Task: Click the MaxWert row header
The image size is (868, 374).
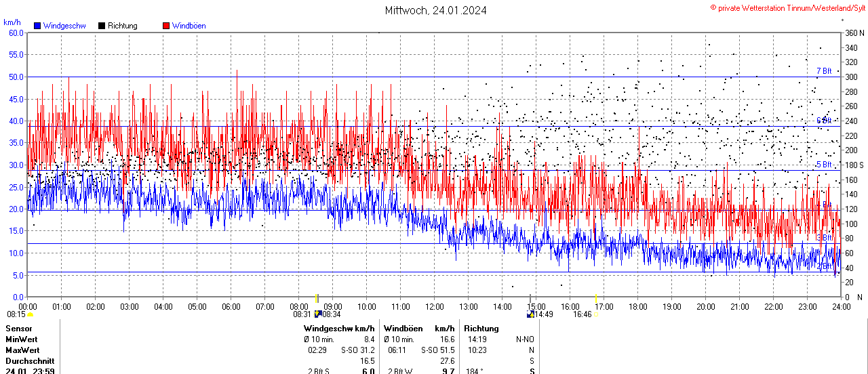Action: point(23,350)
